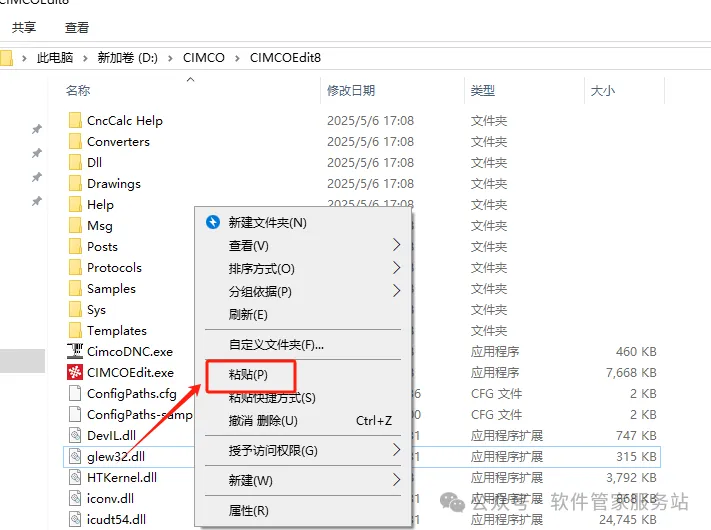Click the Msg folder icon
This screenshot has height=530, width=711.
75,225
